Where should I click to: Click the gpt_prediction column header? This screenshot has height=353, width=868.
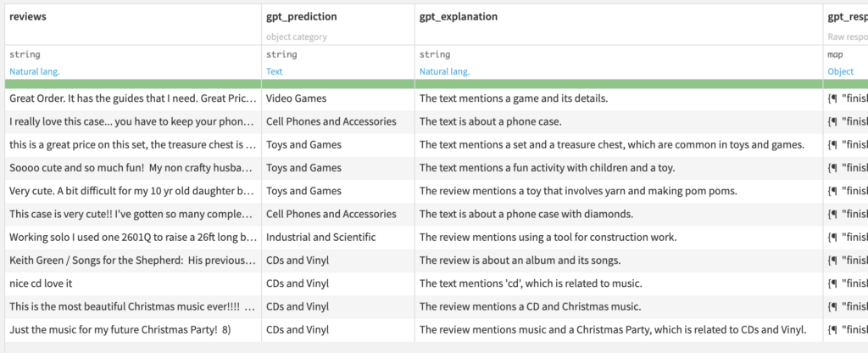301,17
